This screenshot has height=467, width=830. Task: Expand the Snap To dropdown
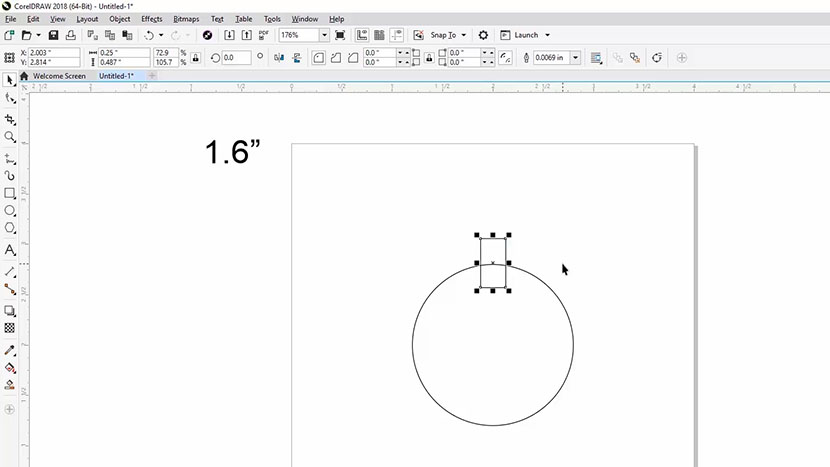pos(463,35)
